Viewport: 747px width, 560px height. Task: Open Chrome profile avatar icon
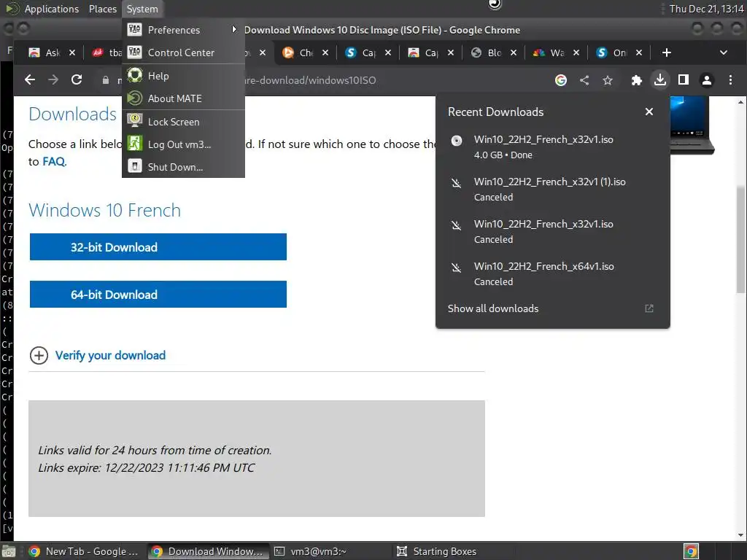tap(707, 80)
